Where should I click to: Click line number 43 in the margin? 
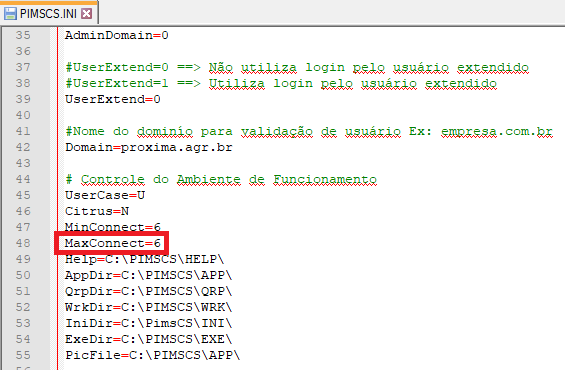click(x=23, y=163)
